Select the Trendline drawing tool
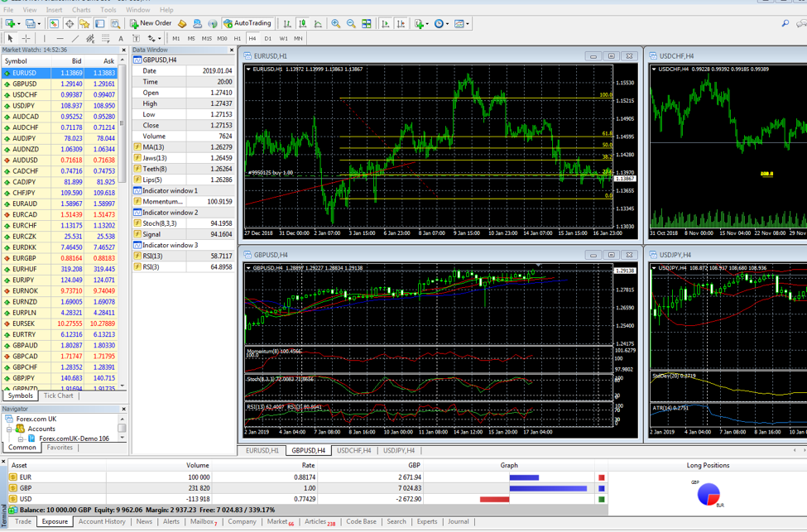This screenshot has width=807, height=532. pos(75,38)
